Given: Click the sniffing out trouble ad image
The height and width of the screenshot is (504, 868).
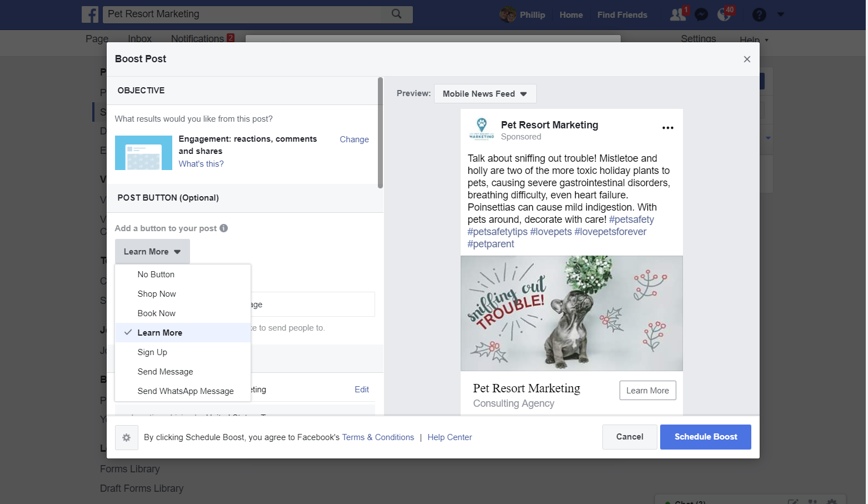Looking at the screenshot, I should tap(571, 313).
